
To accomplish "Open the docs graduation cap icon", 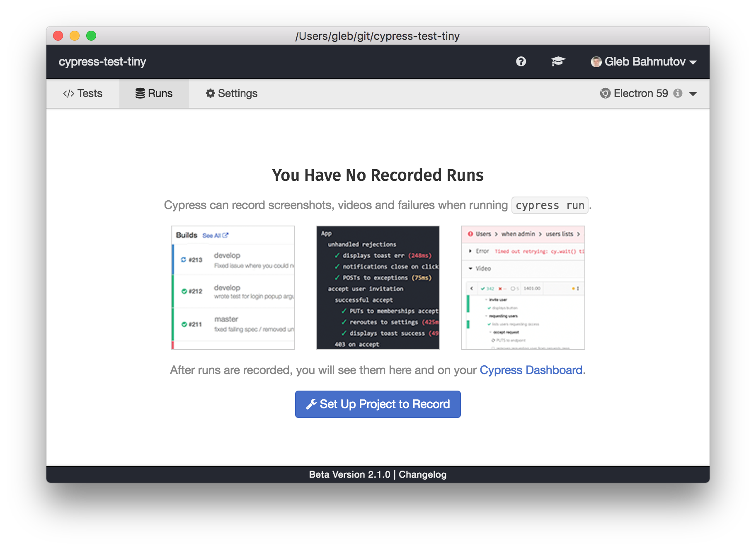I will 558,61.
